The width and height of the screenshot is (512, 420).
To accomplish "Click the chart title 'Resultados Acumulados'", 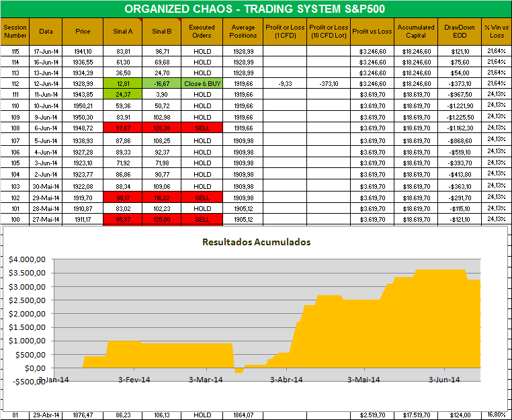I will tap(256, 242).
